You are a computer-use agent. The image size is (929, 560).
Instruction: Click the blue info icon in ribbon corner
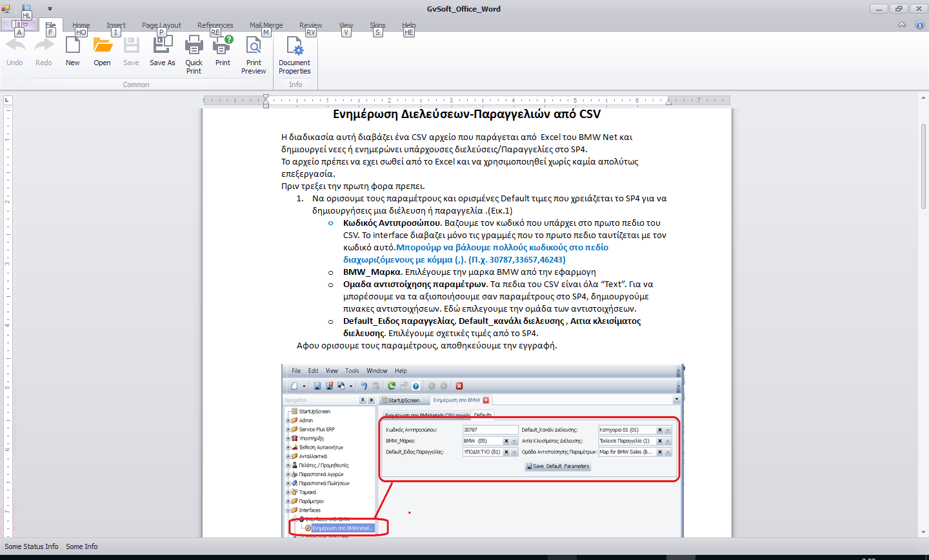click(x=920, y=25)
